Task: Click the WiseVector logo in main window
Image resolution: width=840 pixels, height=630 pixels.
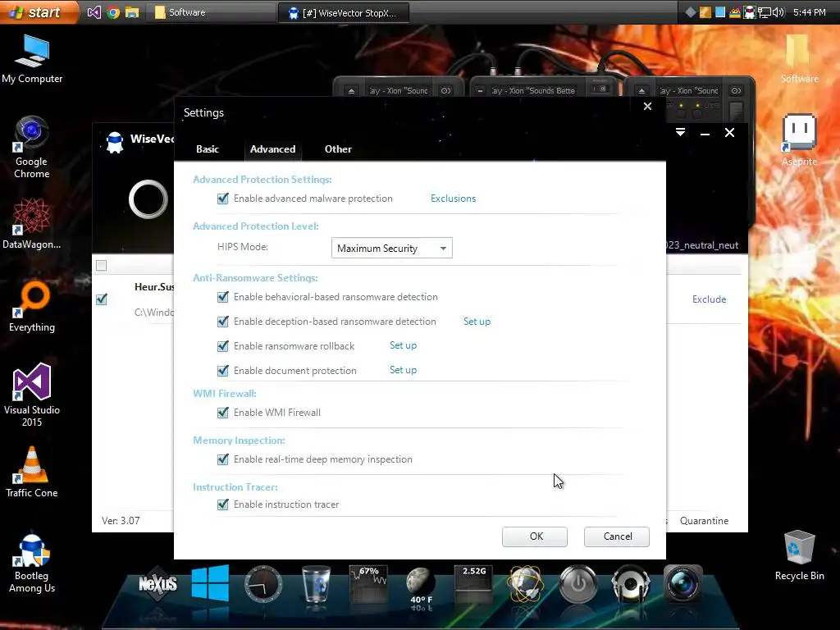Action: click(x=115, y=142)
